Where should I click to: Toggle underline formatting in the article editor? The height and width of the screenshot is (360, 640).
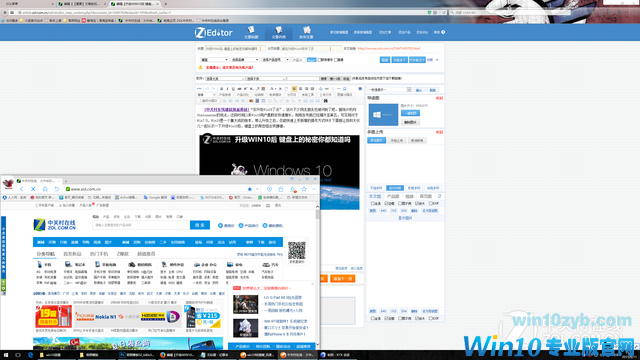(233, 89)
